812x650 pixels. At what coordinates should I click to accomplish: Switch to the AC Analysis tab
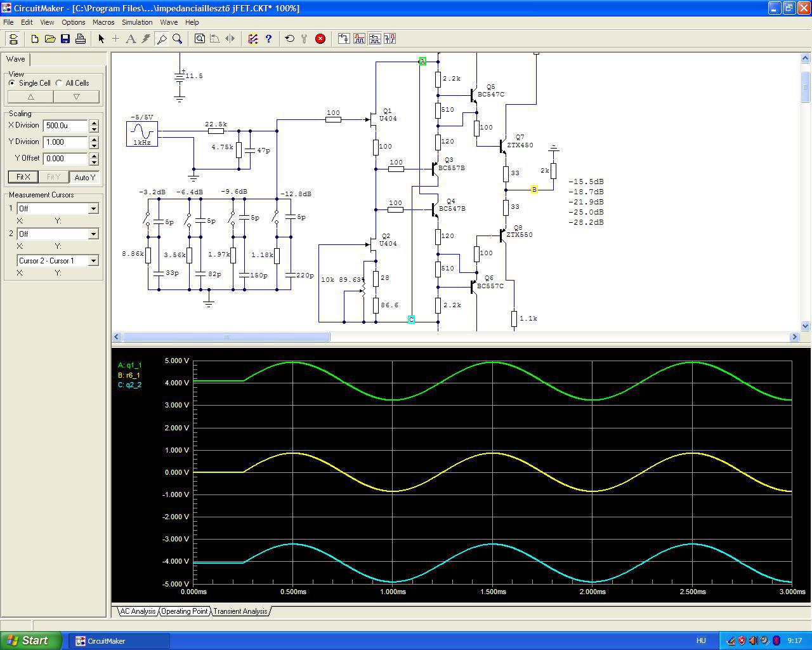(x=138, y=611)
